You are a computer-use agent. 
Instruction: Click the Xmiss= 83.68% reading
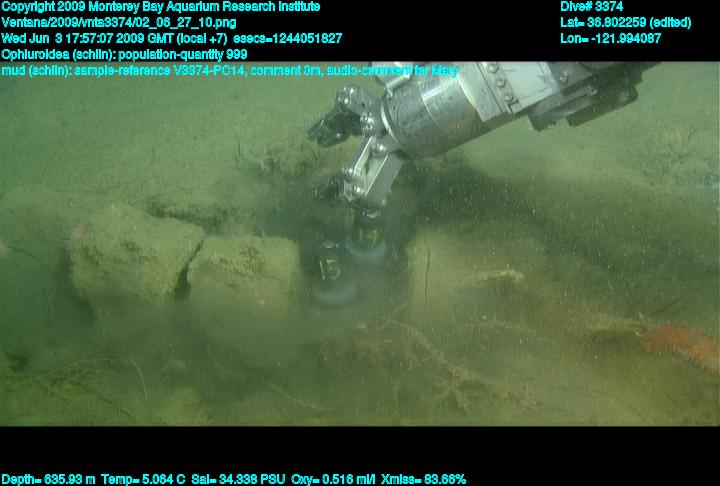(423, 480)
